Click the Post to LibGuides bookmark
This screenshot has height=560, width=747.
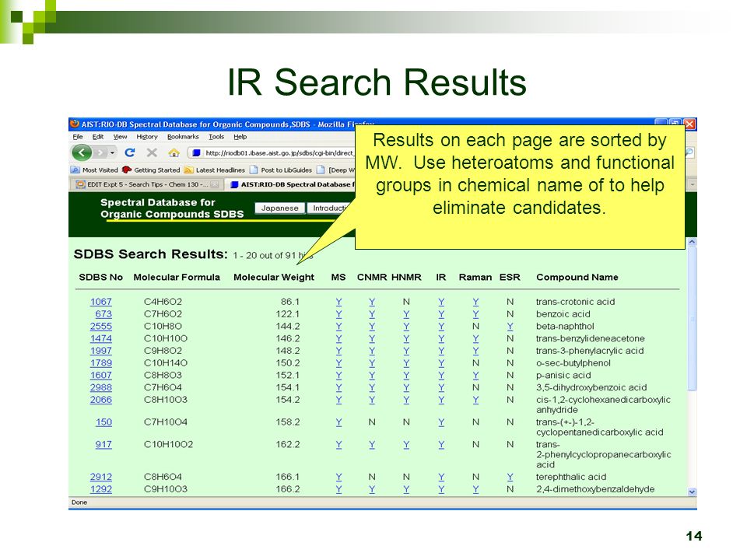(x=281, y=170)
